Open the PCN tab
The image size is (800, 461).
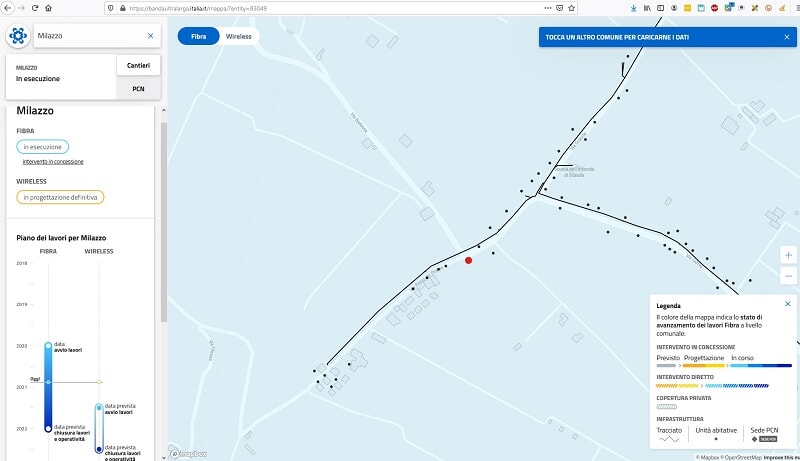coord(138,89)
